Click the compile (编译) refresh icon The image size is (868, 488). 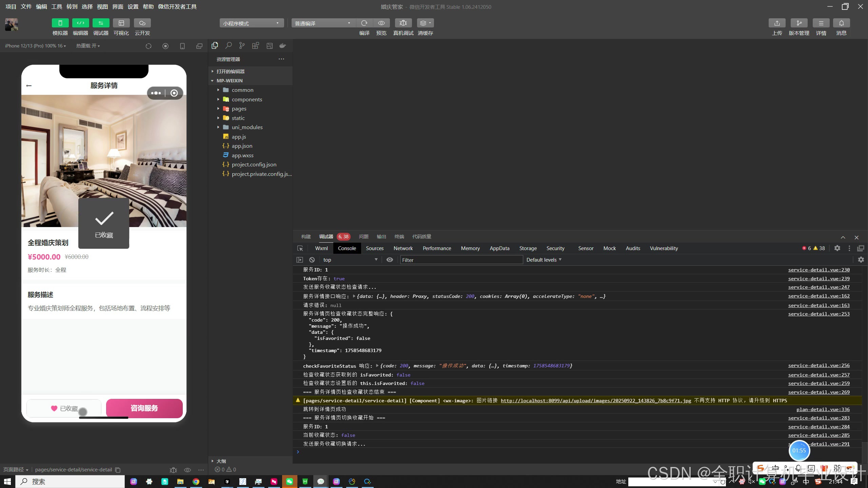[x=364, y=23]
